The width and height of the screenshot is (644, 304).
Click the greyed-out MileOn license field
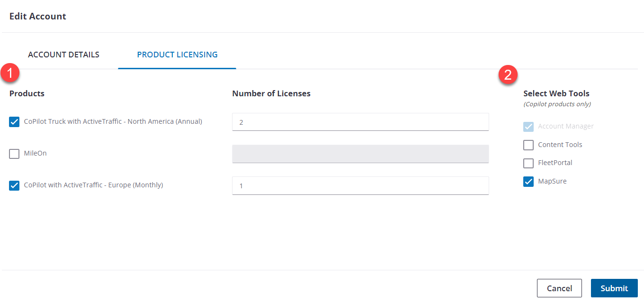(360, 154)
